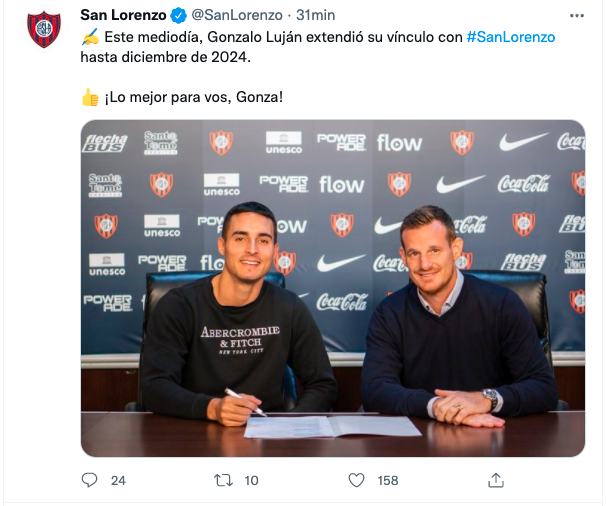Open the #SanLorenzo hashtag link

tap(511, 37)
